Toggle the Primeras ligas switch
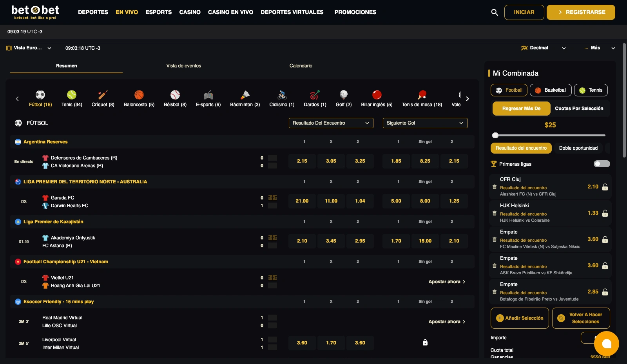The image size is (627, 364). 602,164
